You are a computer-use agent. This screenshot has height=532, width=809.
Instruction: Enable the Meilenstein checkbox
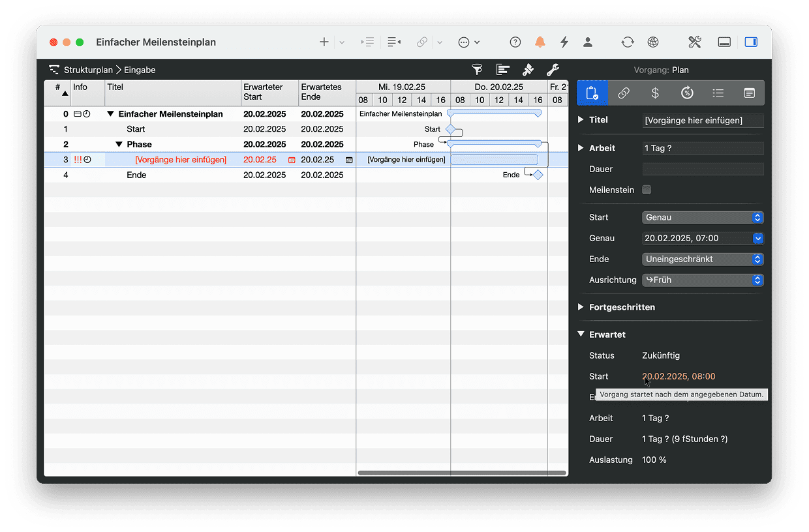(x=647, y=190)
